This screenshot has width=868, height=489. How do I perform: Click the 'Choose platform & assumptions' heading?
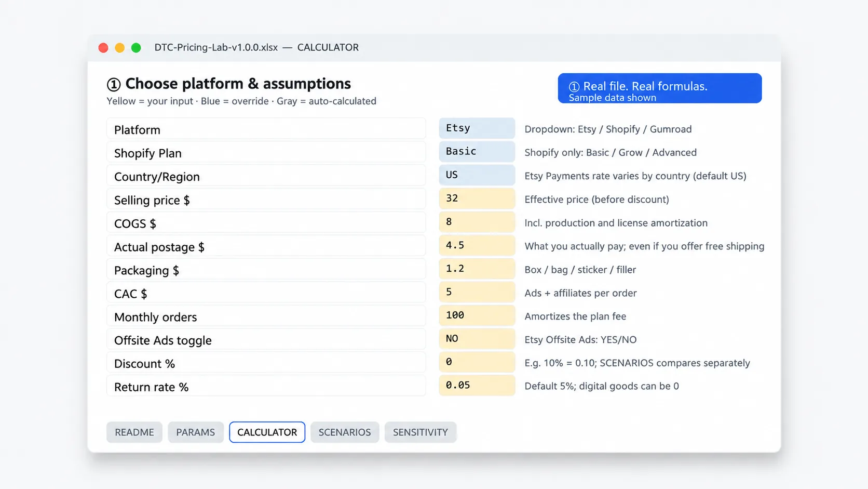[x=229, y=84]
